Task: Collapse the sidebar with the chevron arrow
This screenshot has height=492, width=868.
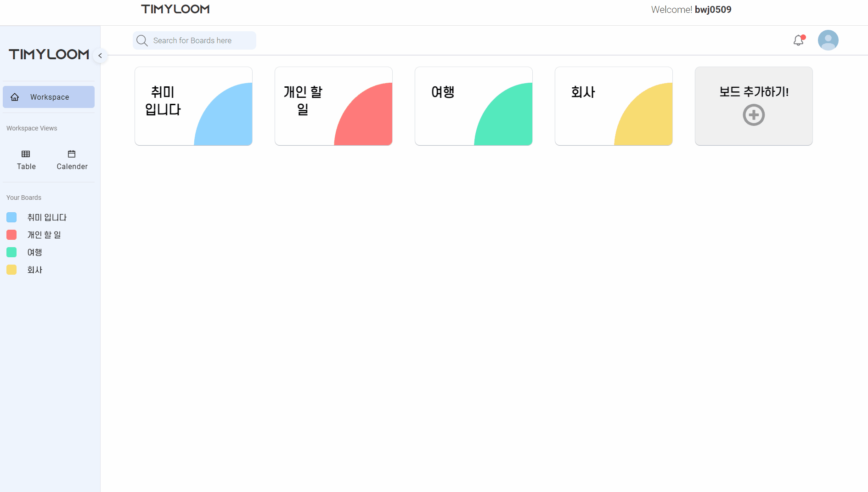Action: pos(100,56)
